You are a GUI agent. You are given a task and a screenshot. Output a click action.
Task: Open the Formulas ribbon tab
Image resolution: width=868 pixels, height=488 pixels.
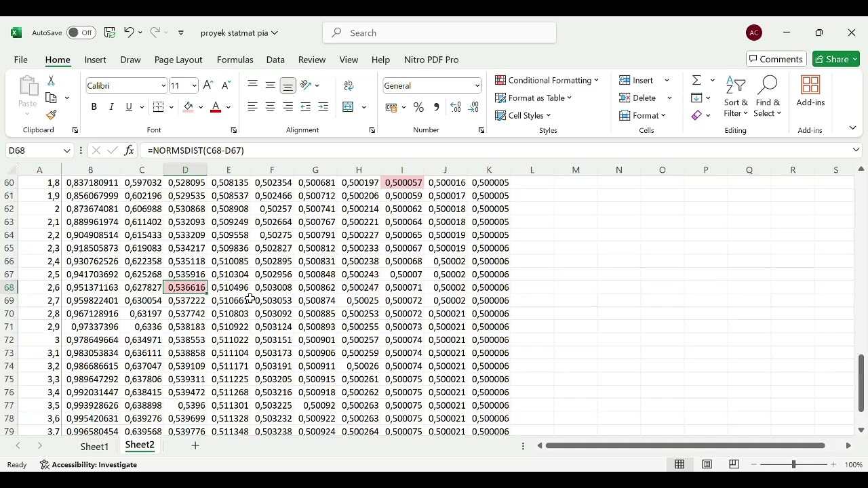[x=235, y=60]
